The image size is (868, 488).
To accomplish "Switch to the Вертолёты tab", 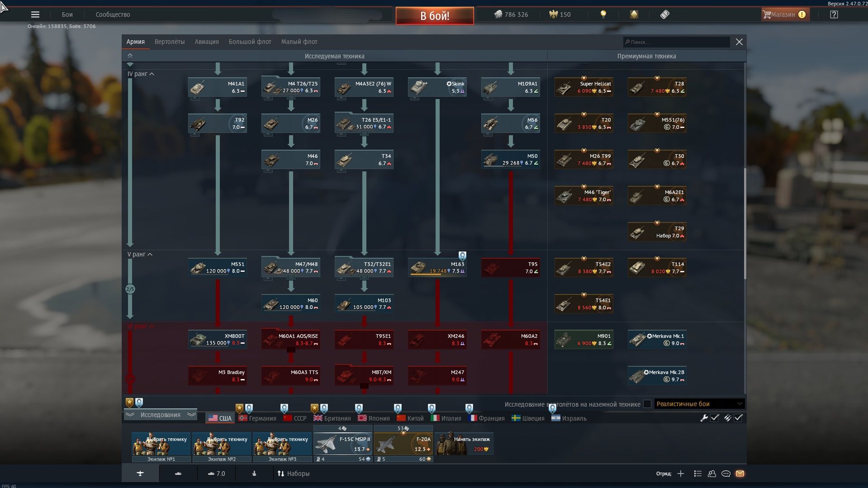I will (170, 42).
